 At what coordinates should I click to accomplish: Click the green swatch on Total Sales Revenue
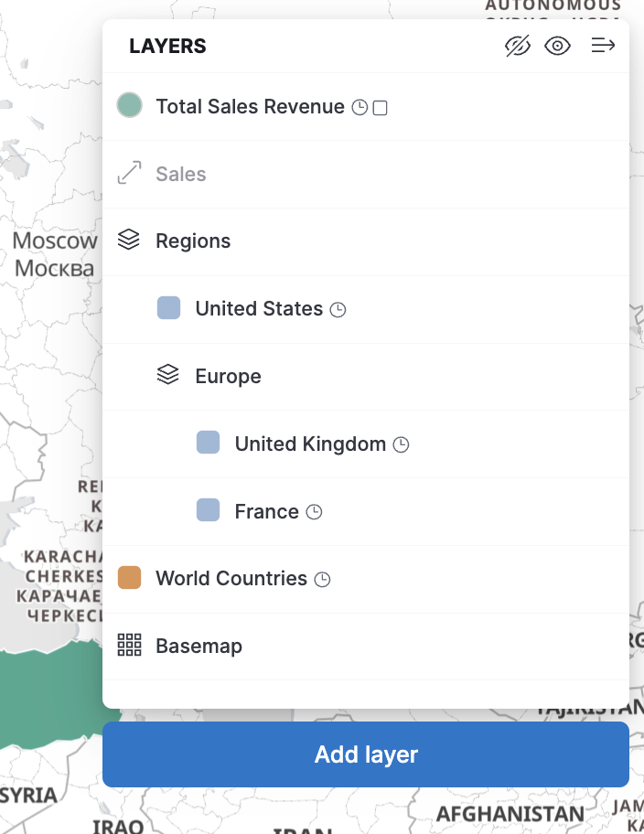(130, 106)
